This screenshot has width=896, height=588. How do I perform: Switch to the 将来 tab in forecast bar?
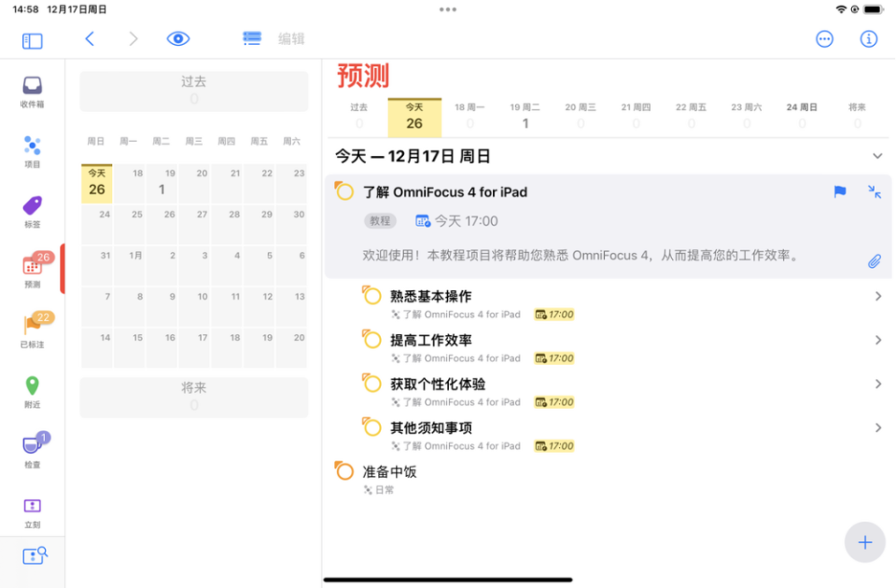(857, 116)
